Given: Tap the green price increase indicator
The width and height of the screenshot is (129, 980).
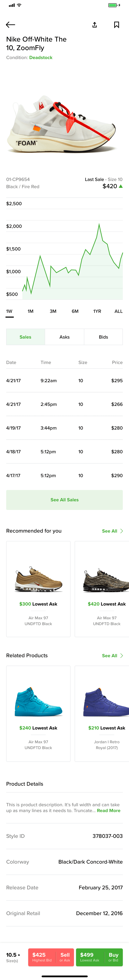Looking at the screenshot, I should point(121,186).
